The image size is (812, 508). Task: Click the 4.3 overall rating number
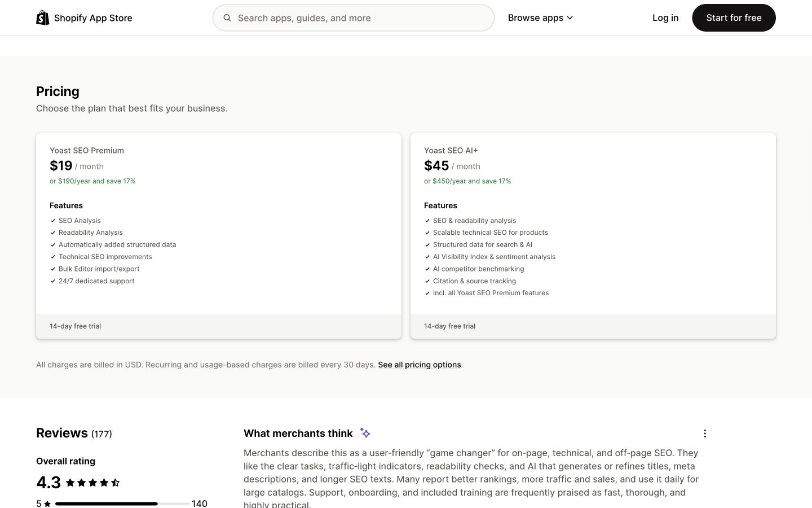[48, 483]
